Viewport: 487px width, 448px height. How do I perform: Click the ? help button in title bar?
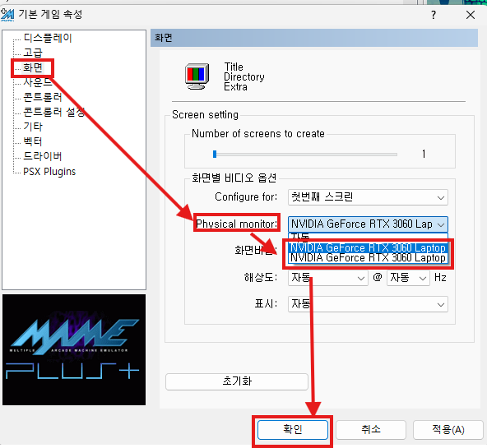tap(434, 15)
